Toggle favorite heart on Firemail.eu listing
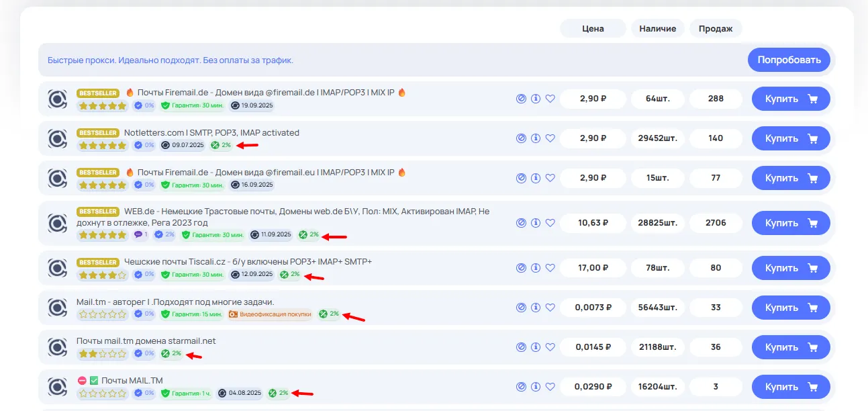Image resolution: width=868 pixels, height=411 pixels. pyautogui.click(x=550, y=178)
